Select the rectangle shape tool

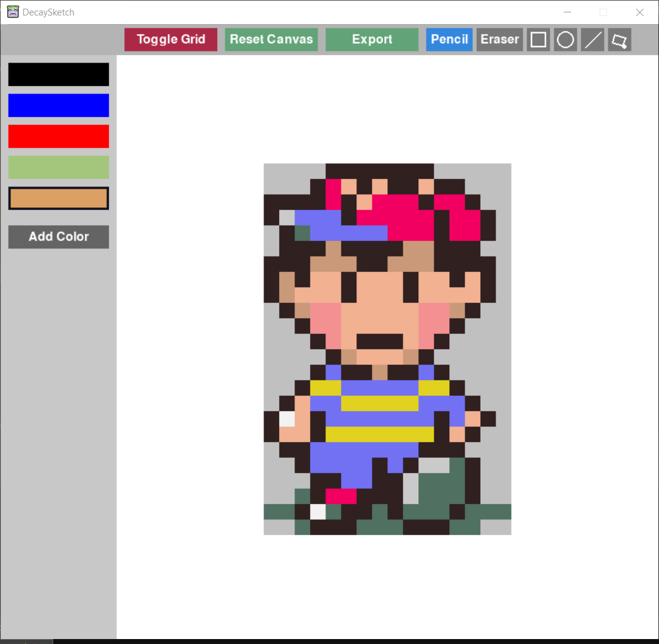click(538, 40)
